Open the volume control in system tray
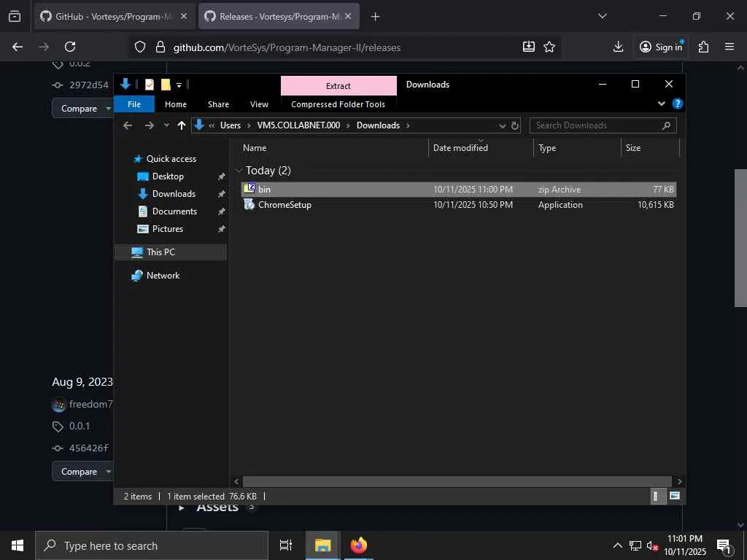The width and height of the screenshot is (747, 560). 652,545
